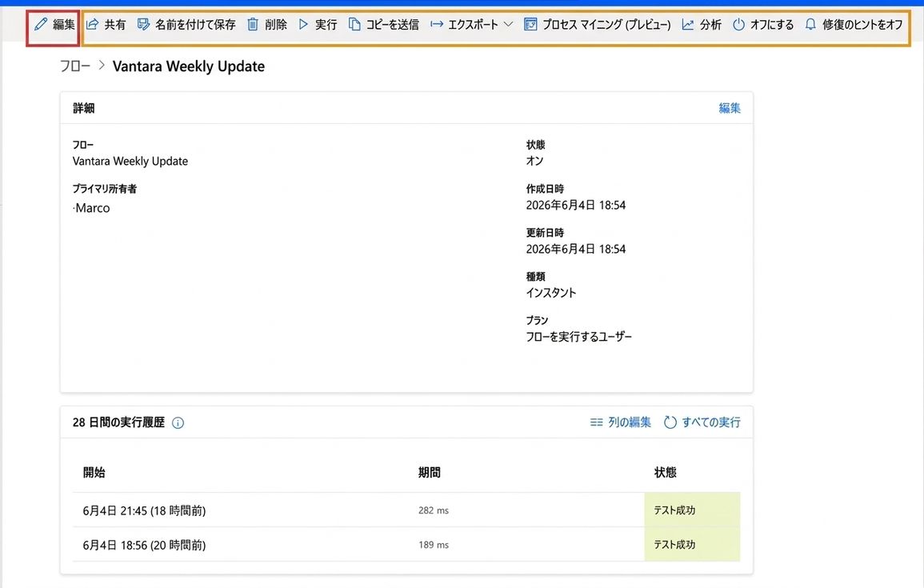Open the 6月4日 21:45 run row
Image resolution: width=924 pixels, height=588 pixels.
click(406, 510)
